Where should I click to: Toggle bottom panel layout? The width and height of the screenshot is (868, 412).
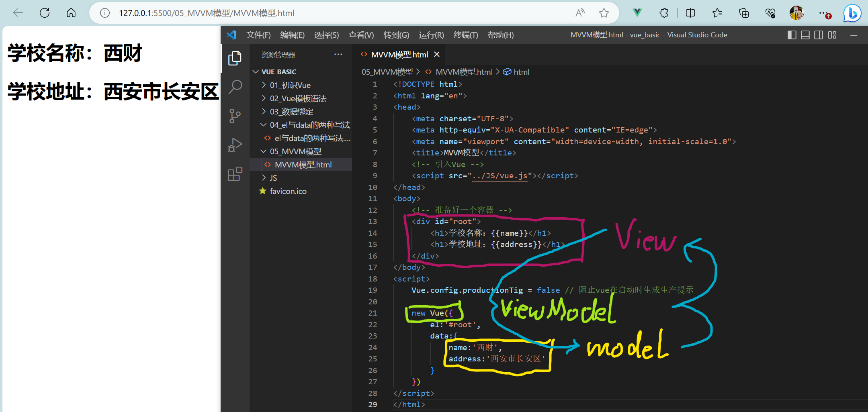point(805,35)
